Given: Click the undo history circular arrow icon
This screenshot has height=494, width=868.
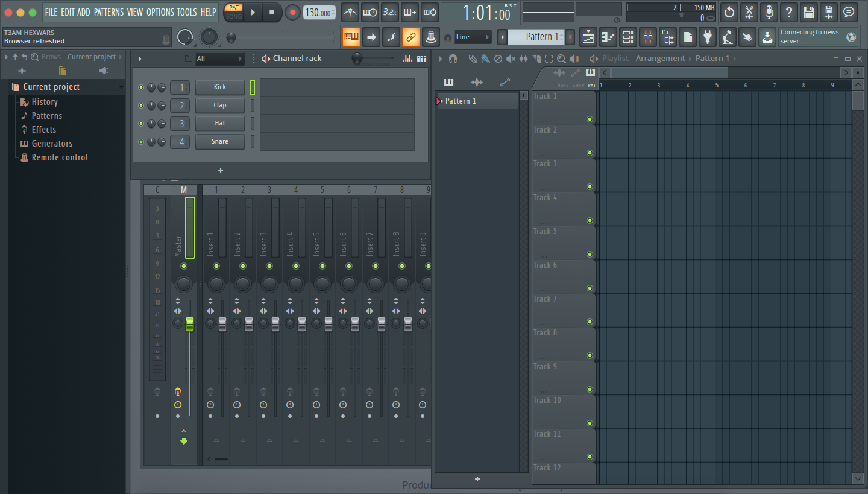Looking at the screenshot, I should [729, 12].
